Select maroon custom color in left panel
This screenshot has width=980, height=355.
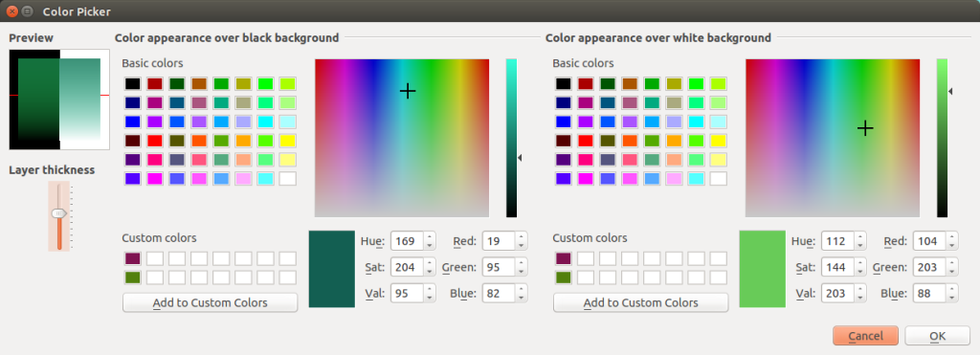pos(132,258)
